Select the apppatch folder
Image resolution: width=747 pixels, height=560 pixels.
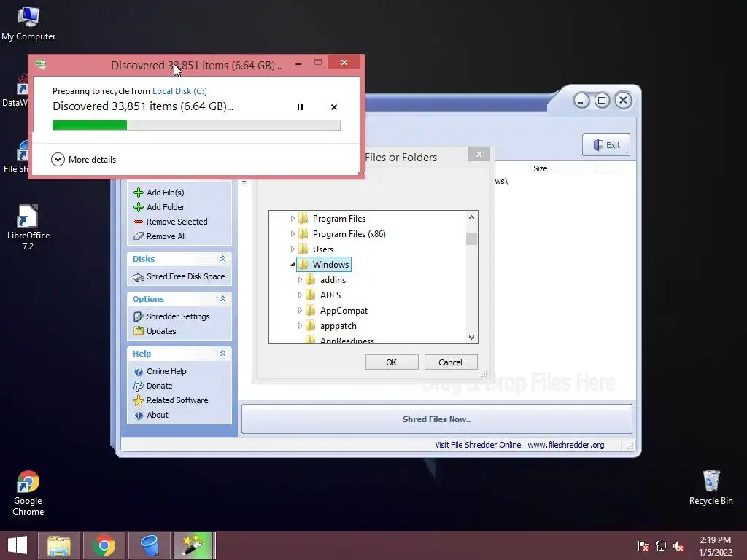click(x=338, y=326)
